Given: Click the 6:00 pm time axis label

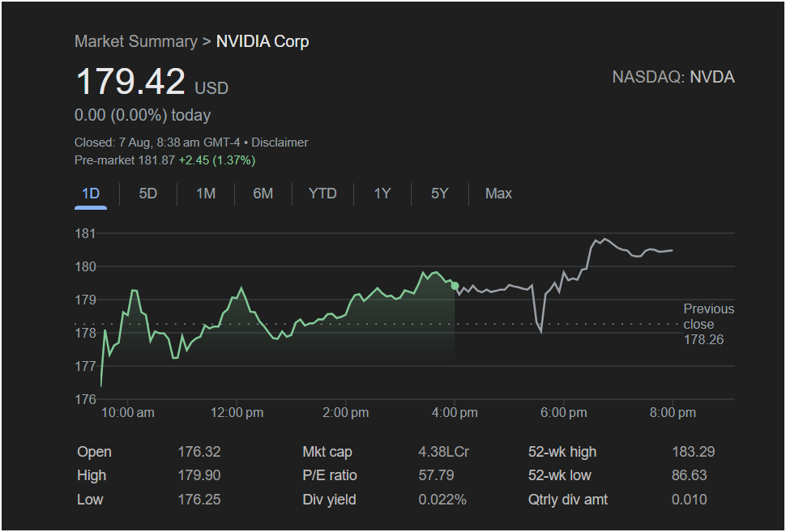Looking at the screenshot, I should coord(564,413).
